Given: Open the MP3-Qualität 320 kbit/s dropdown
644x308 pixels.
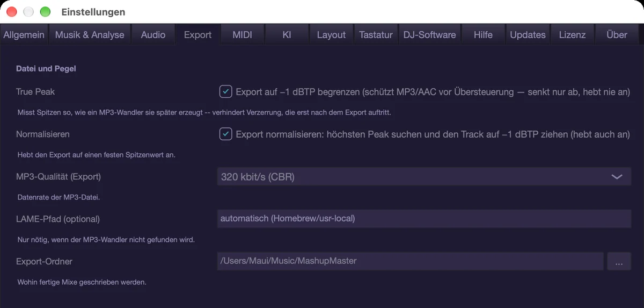Looking at the screenshot, I should click(424, 176).
